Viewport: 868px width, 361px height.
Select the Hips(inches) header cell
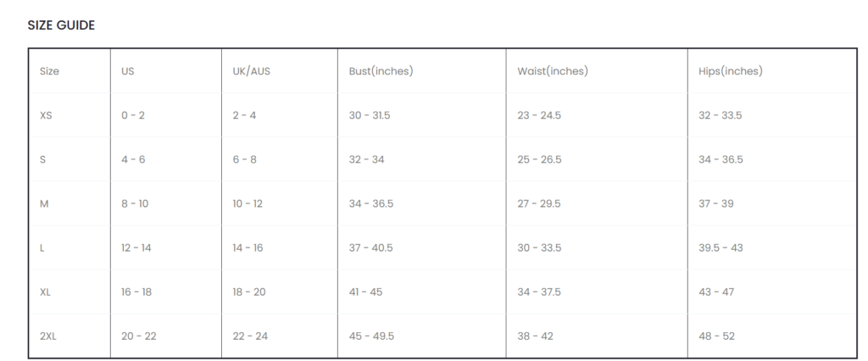[x=730, y=71]
